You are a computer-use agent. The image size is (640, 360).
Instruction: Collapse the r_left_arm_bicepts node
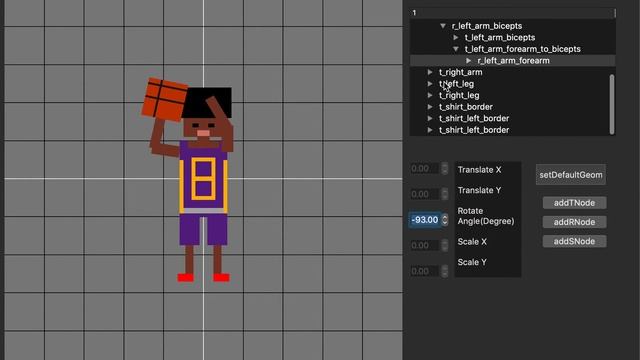(x=443, y=26)
